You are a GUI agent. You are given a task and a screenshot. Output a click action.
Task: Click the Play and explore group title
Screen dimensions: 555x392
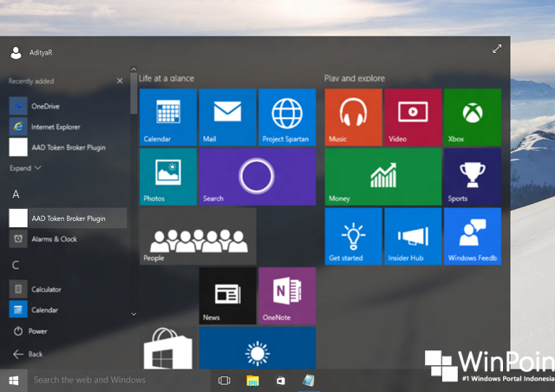(355, 78)
